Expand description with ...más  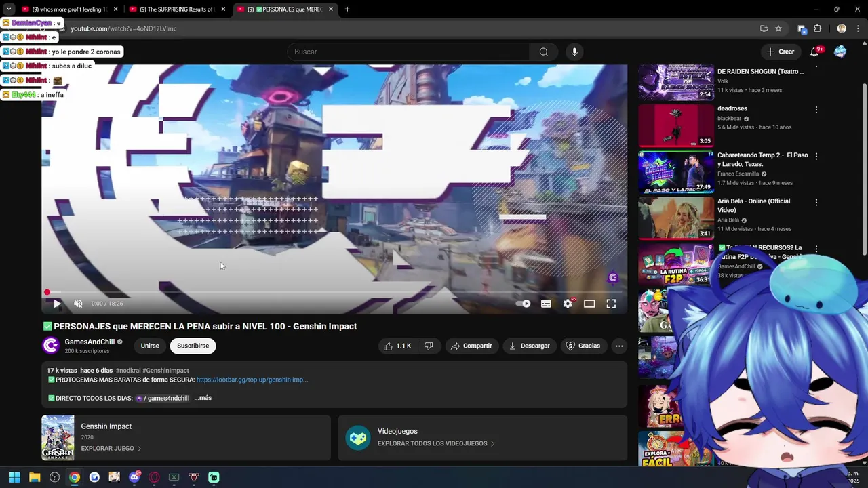tap(203, 398)
